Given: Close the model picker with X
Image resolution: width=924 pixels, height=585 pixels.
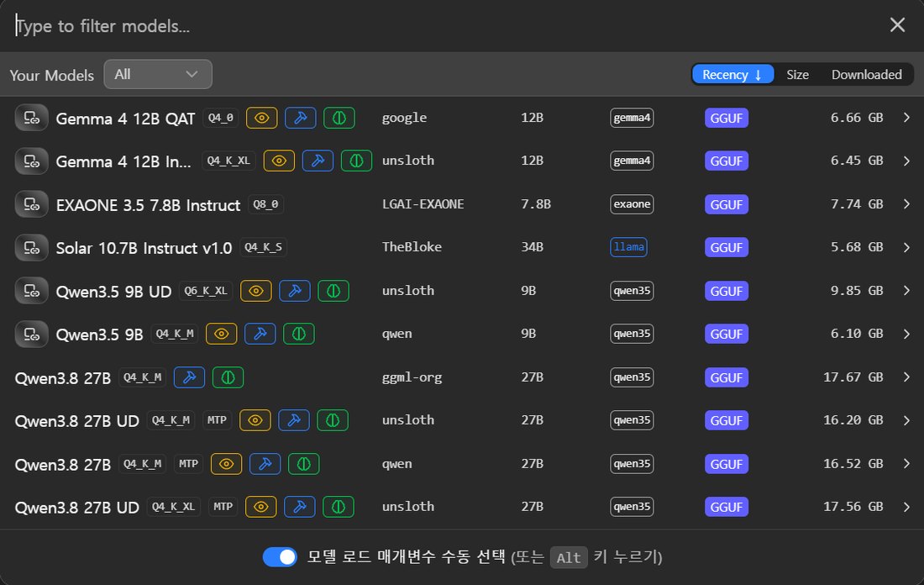Looking at the screenshot, I should pyautogui.click(x=897, y=24).
